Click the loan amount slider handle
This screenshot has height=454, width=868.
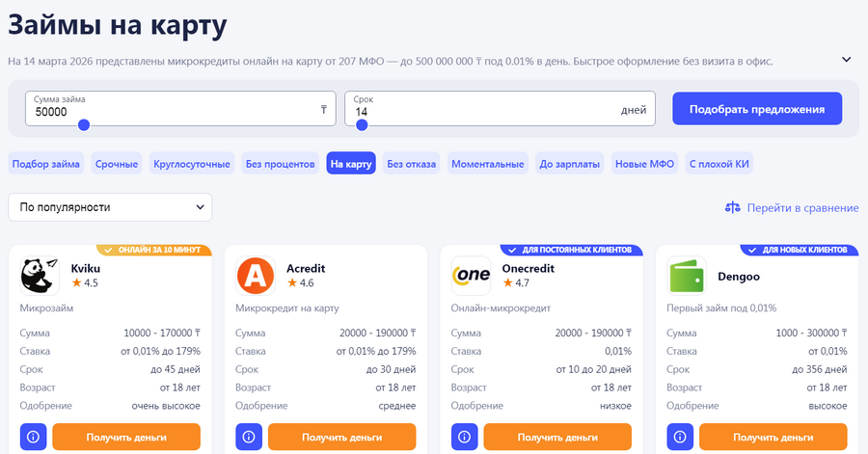[x=84, y=125]
